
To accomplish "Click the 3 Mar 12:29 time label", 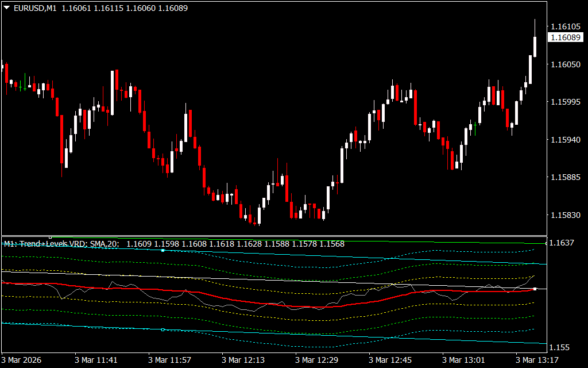I will tap(317, 360).
